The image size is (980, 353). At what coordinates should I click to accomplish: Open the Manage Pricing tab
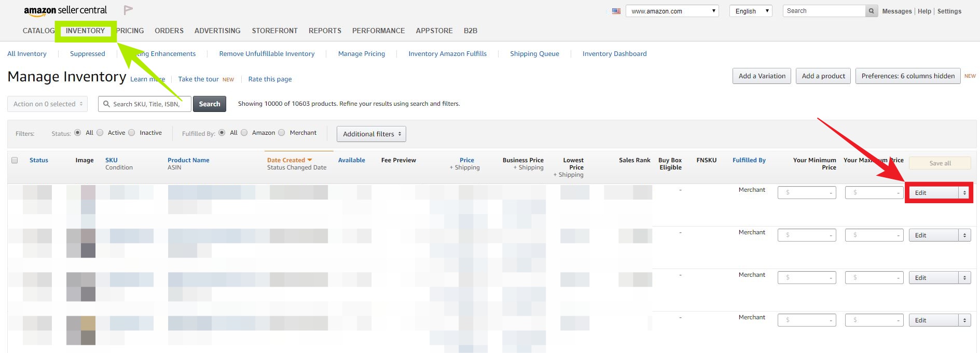[x=362, y=53]
